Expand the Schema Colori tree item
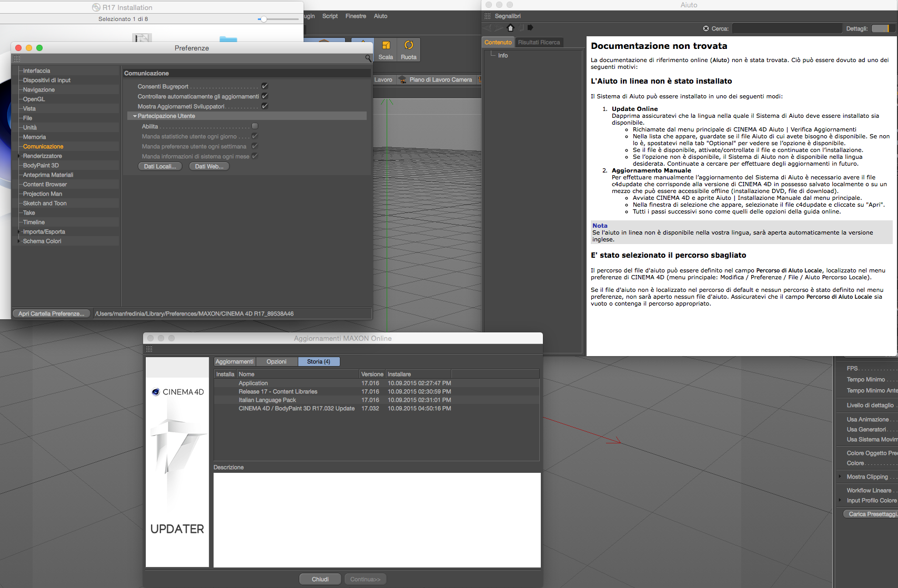This screenshot has width=898, height=588. point(19,241)
